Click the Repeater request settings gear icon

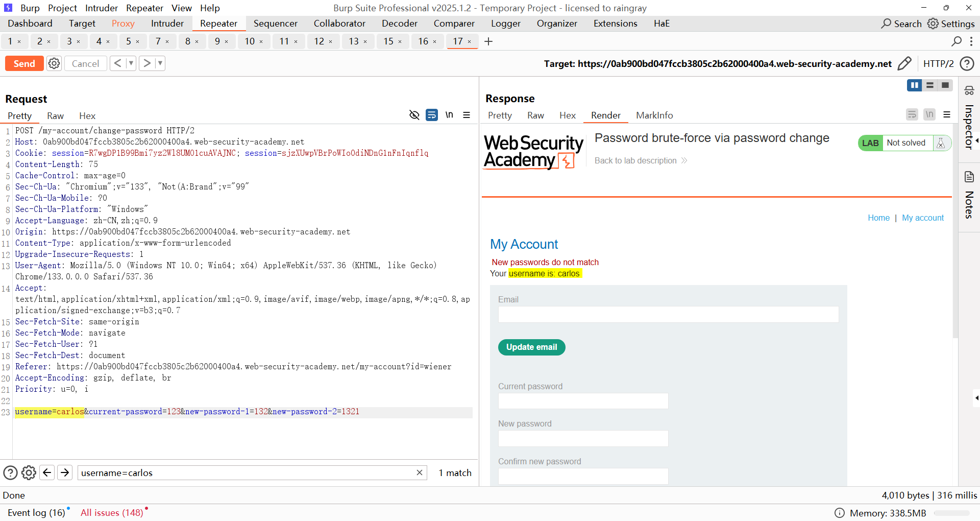(x=54, y=63)
